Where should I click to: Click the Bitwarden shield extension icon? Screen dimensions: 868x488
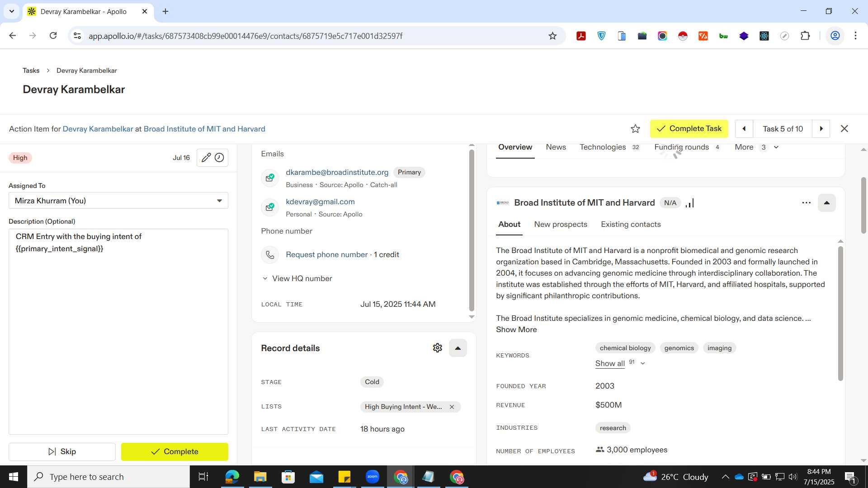click(601, 36)
